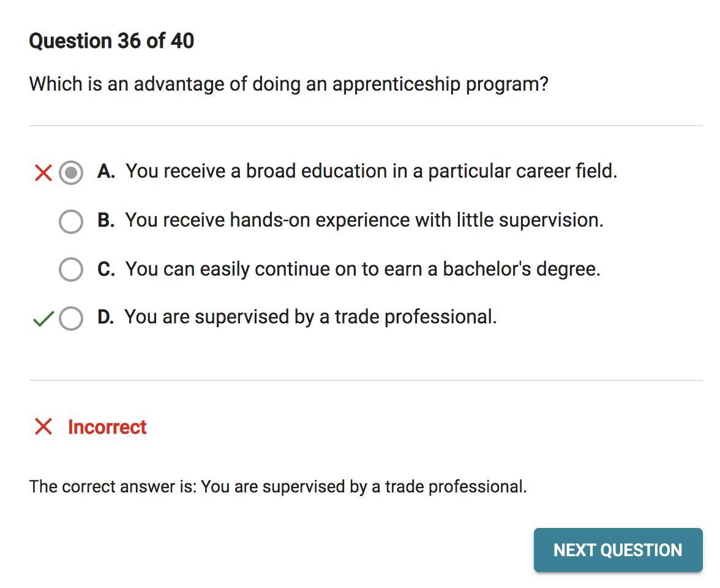Select radio button for answer A
This screenshot has height=588, width=720.
(71, 173)
